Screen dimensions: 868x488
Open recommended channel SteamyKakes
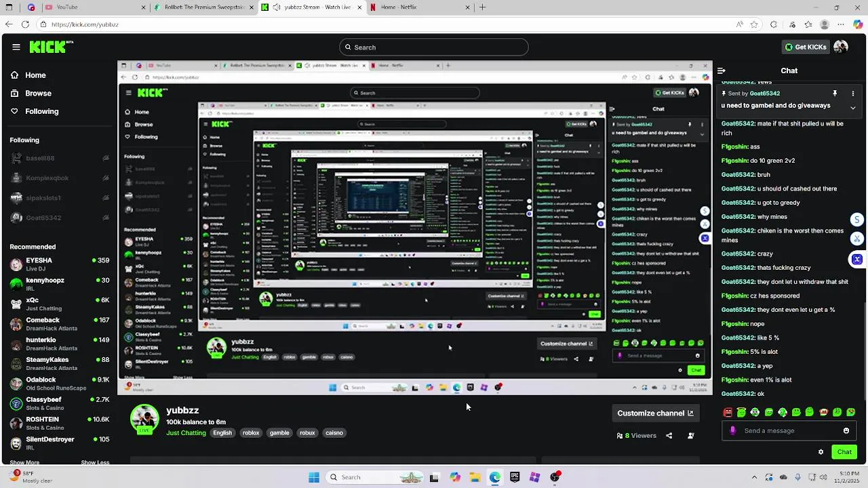pyautogui.click(x=59, y=363)
